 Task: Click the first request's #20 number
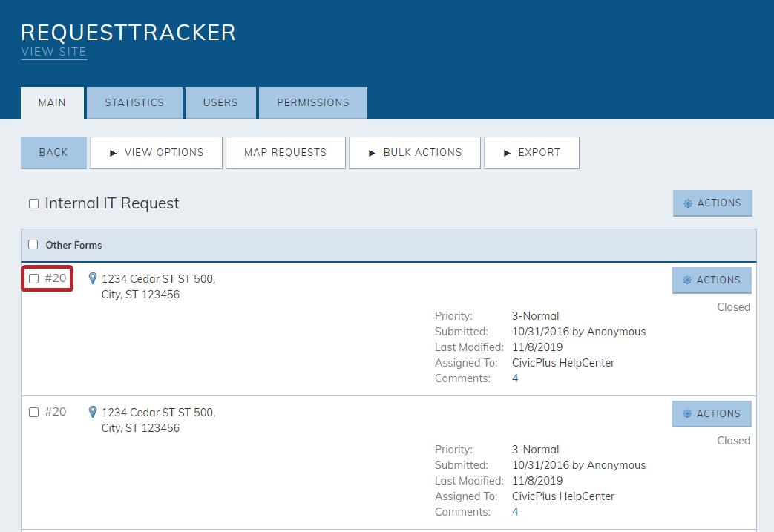[55, 278]
